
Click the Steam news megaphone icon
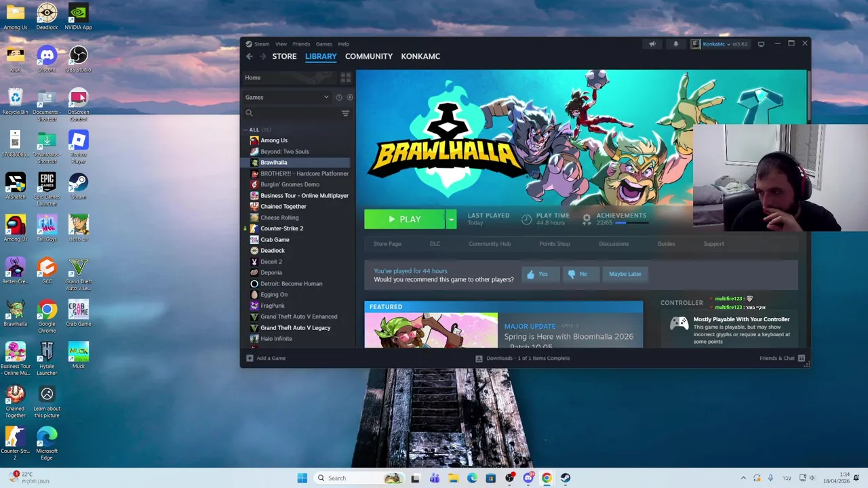pyautogui.click(x=652, y=44)
